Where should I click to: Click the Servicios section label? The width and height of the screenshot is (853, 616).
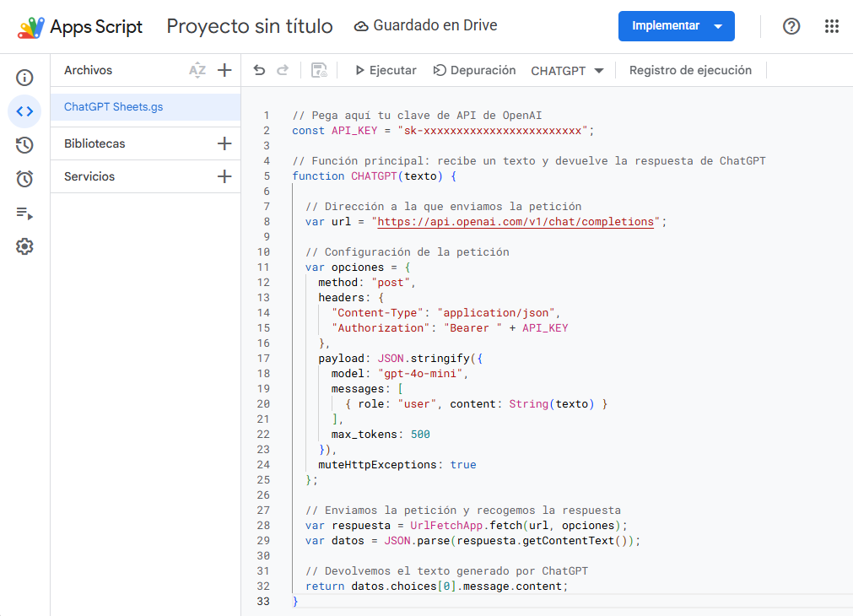89,176
